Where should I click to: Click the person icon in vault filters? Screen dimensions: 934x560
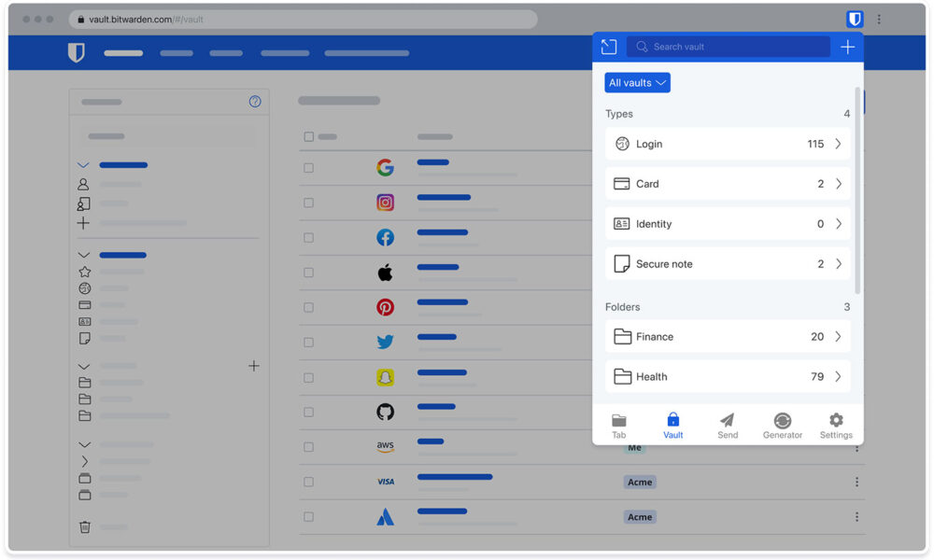(x=83, y=185)
